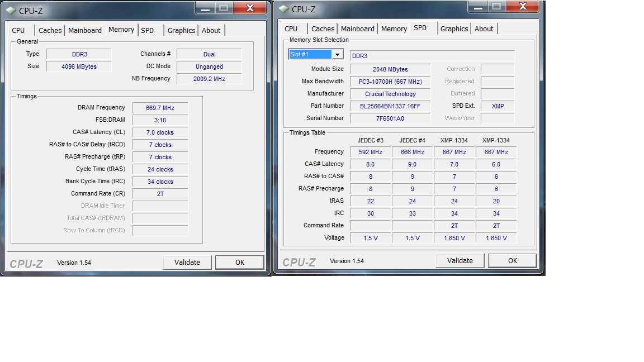The height and width of the screenshot is (362, 644).
Task: Click JEDEC #3 CAS# Latency 8.0
Action: 371,165
